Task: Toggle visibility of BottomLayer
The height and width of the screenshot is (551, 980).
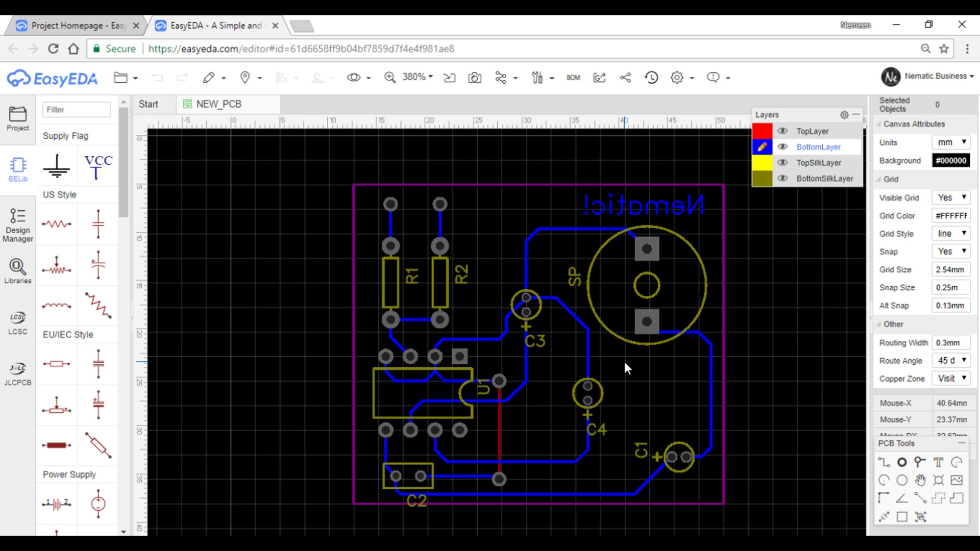Action: pos(782,147)
